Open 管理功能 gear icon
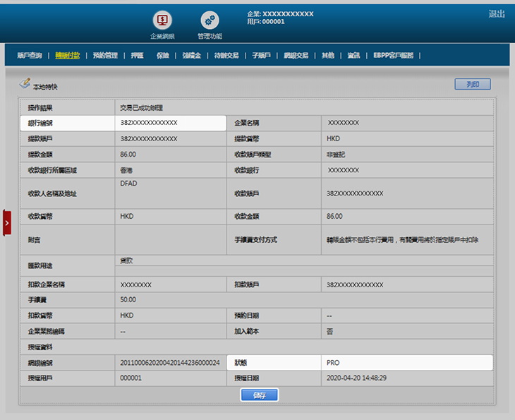This screenshot has width=515, height=420. pyautogui.click(x=210, y=20)
